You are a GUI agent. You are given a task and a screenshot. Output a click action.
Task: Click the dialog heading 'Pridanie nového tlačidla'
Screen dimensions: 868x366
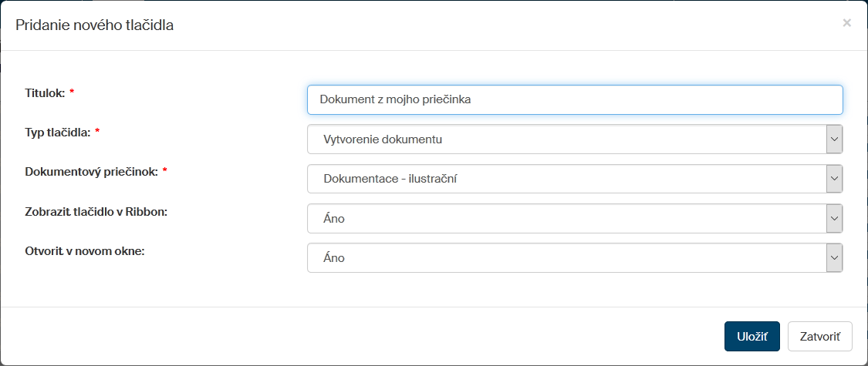click(95, 25)
